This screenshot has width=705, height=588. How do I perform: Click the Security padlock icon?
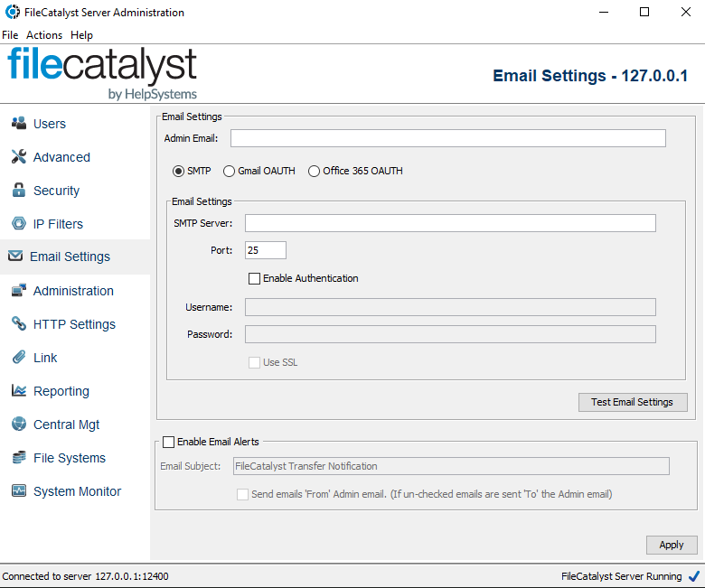pyautogui.click(x=19, y=190)
